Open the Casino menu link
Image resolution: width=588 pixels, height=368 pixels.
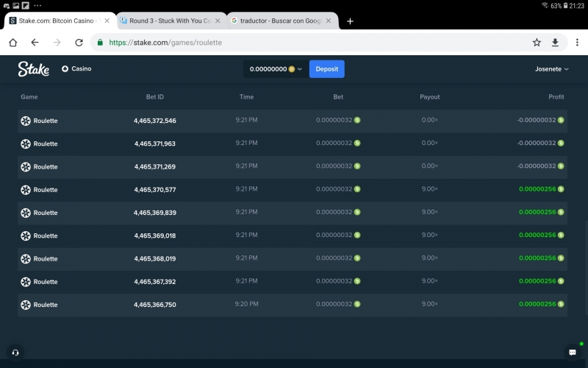coord(76,68)
